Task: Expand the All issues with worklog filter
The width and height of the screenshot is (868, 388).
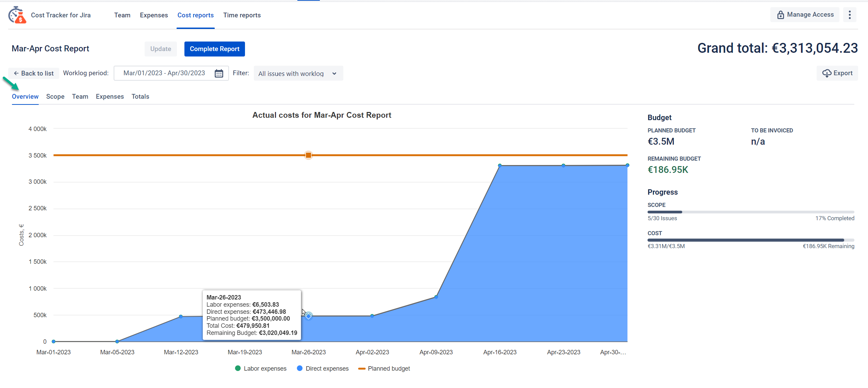Action: 298,74
